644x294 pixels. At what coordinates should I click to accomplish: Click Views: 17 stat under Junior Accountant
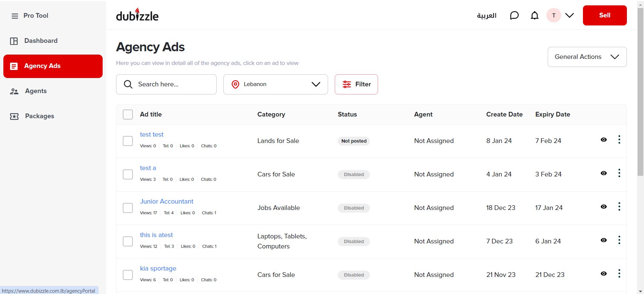tap(148, 213)
